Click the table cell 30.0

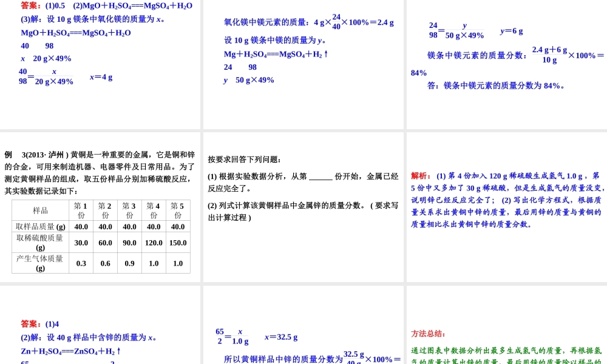click(x=81, y=243)
